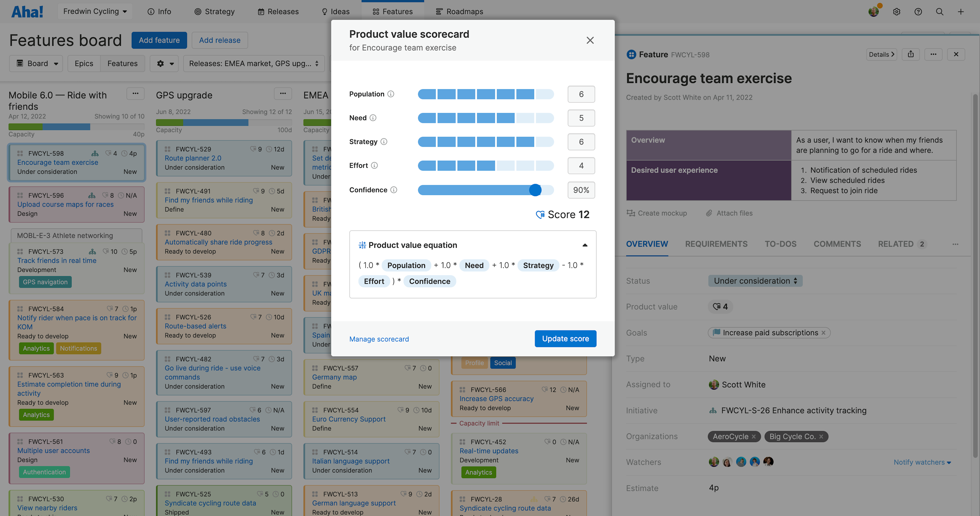980x516 pixels.
Task: Click the Attach files icon
Action: [709, 213]
